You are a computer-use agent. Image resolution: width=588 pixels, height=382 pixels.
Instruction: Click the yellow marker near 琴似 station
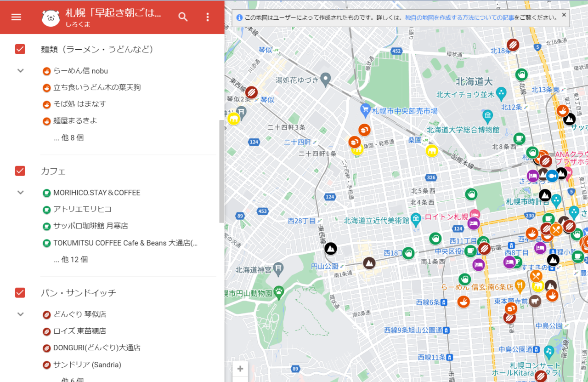[234, 119]
